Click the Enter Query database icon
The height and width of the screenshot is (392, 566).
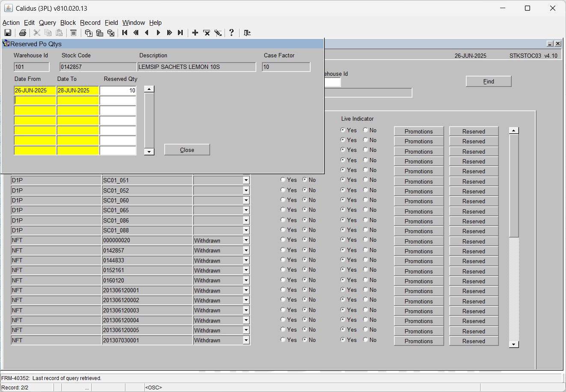point(89,33)
